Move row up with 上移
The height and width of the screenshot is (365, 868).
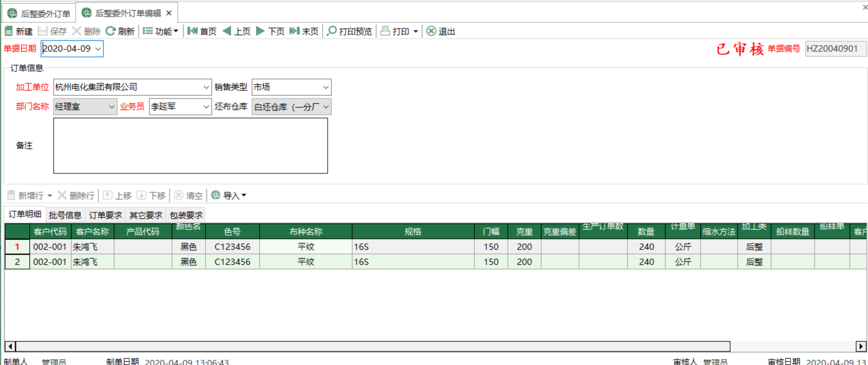click(117, 196)
